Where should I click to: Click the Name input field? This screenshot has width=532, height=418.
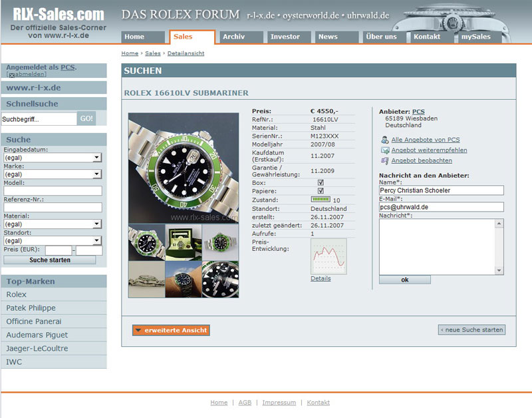pyautogui.click(x=442, y=190)
